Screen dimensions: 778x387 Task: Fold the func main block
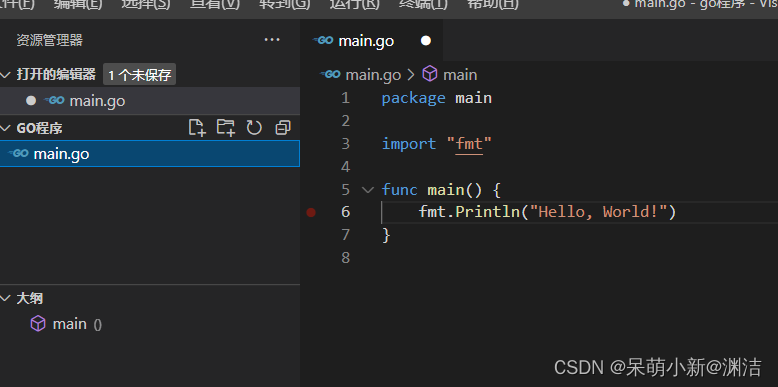(x=368, y=190)
